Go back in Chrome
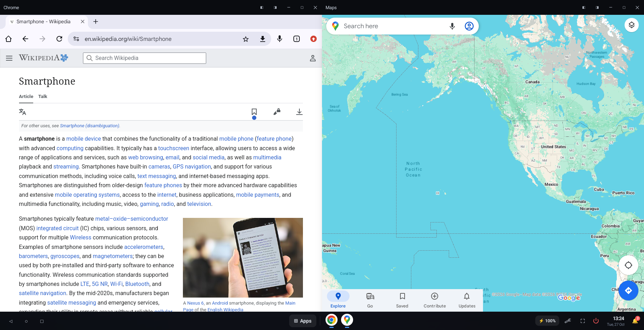 (25, 39)
